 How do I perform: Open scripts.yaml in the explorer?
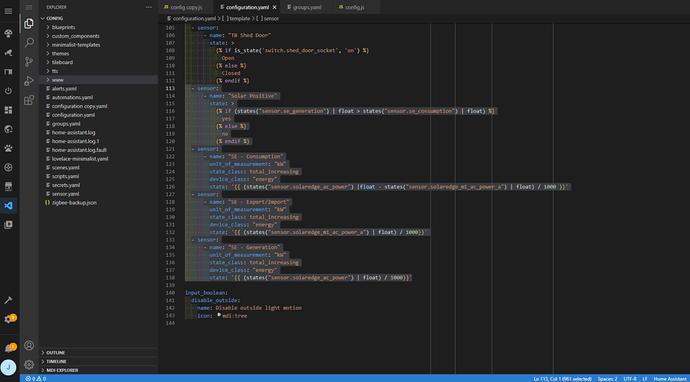point(98,176)
